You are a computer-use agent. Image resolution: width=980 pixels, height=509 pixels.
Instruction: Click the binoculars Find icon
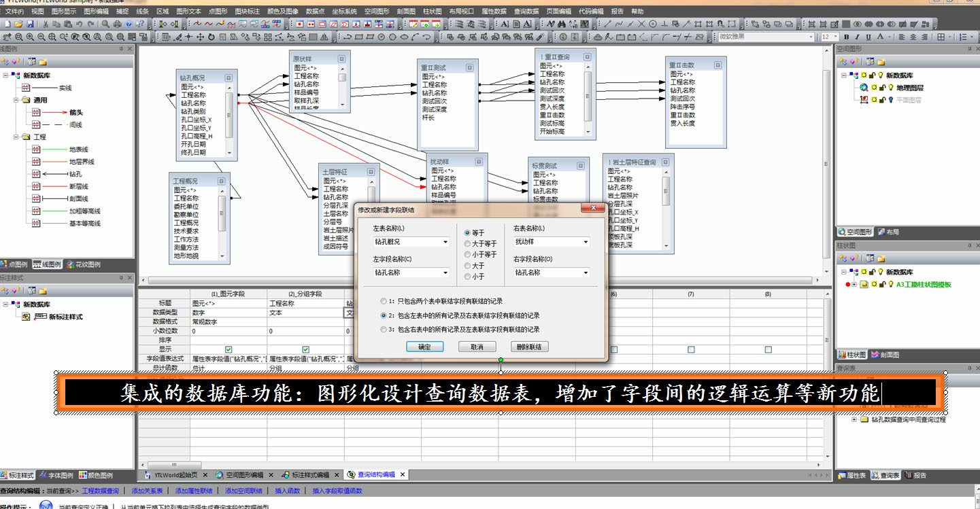[x=561, y=24]
